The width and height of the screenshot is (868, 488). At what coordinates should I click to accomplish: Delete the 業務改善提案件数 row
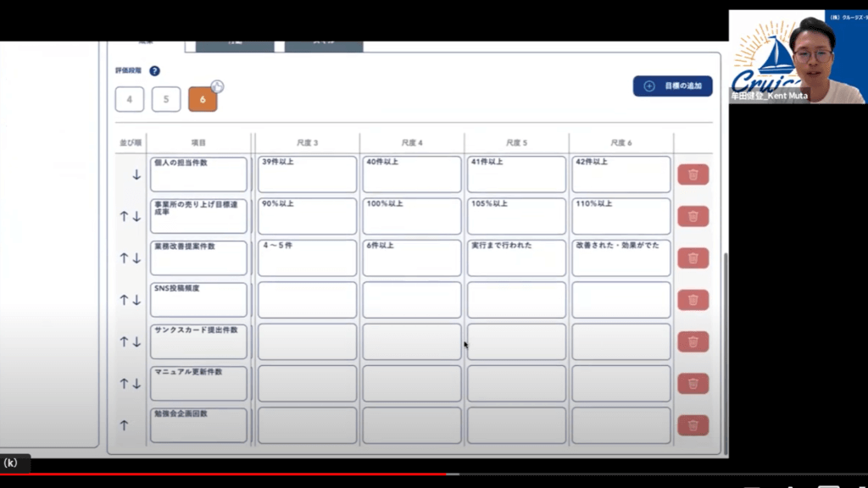[x=693, y=258]
